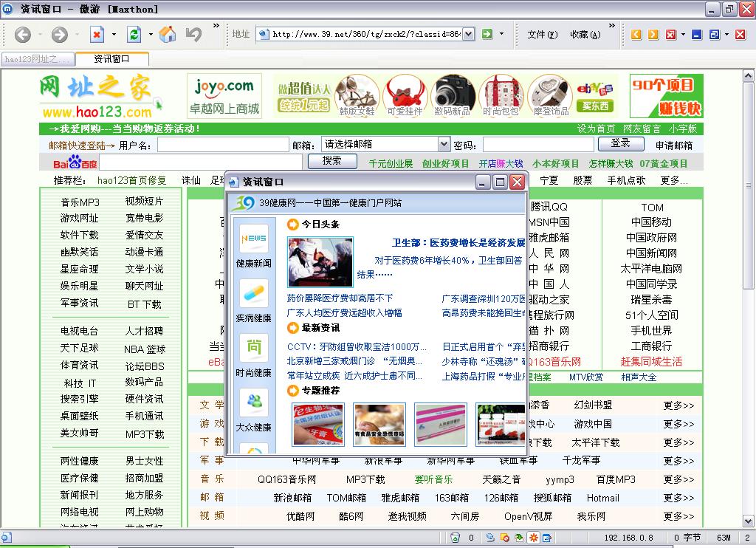
Task: Open the 请选择邮箱 mailbox dropdown
Action: (444, 145)
